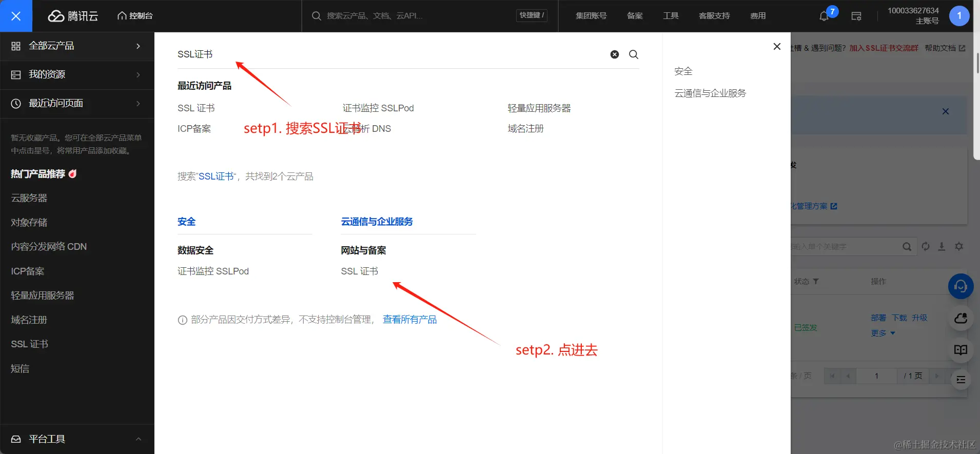Open 轻量应用服务器 under recent products
980x454 pixels.
(x=539, y=108)
